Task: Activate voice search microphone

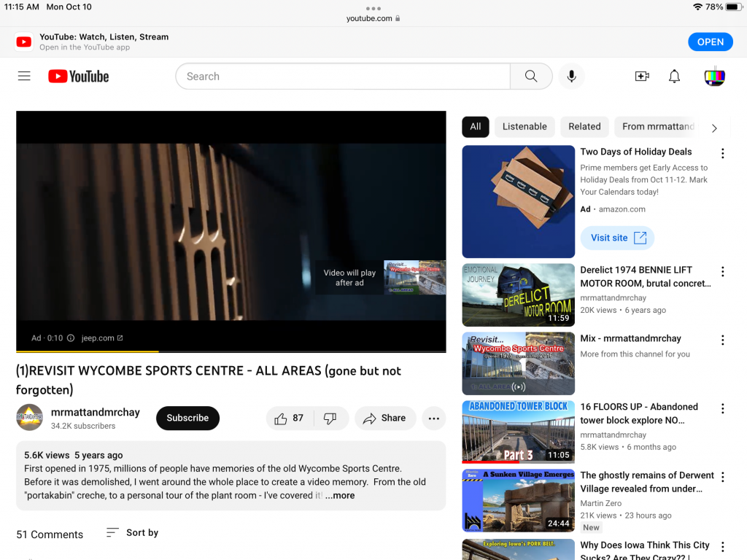Action: pos(571,77)
